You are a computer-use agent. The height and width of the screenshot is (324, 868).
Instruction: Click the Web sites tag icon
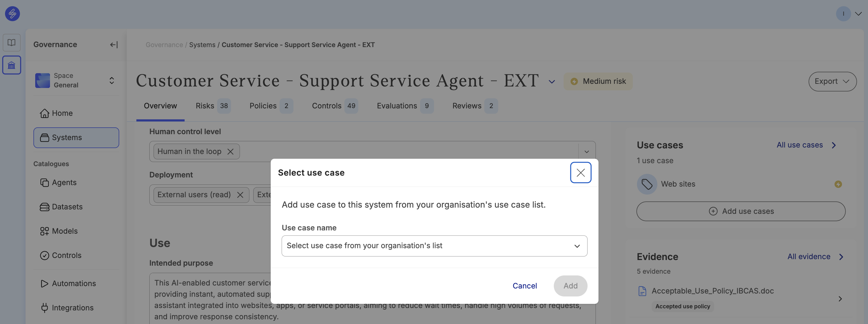click(647, 184)
